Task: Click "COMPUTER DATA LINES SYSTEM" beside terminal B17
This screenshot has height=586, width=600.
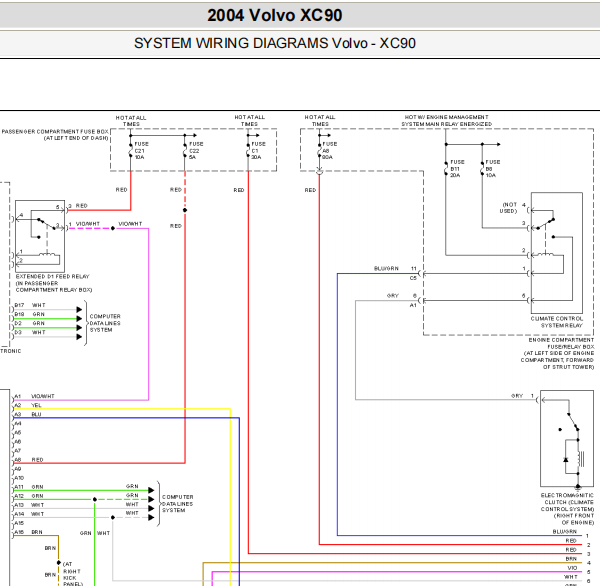Action: pos(105,323)
